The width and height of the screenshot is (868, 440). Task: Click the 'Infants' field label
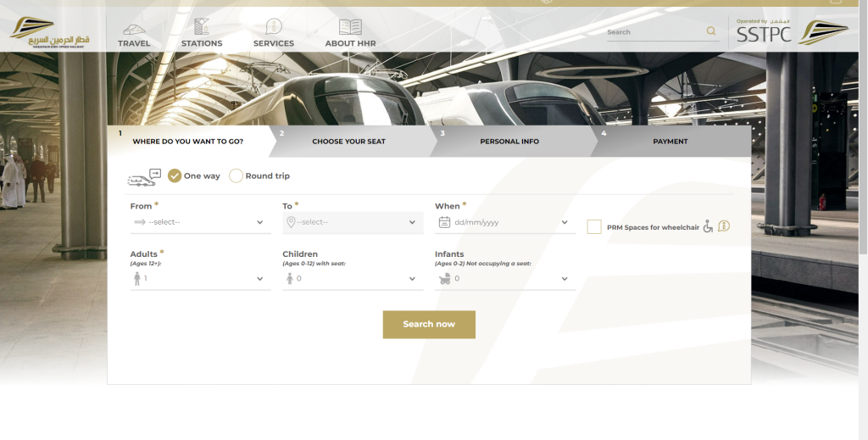coord(449,254)
